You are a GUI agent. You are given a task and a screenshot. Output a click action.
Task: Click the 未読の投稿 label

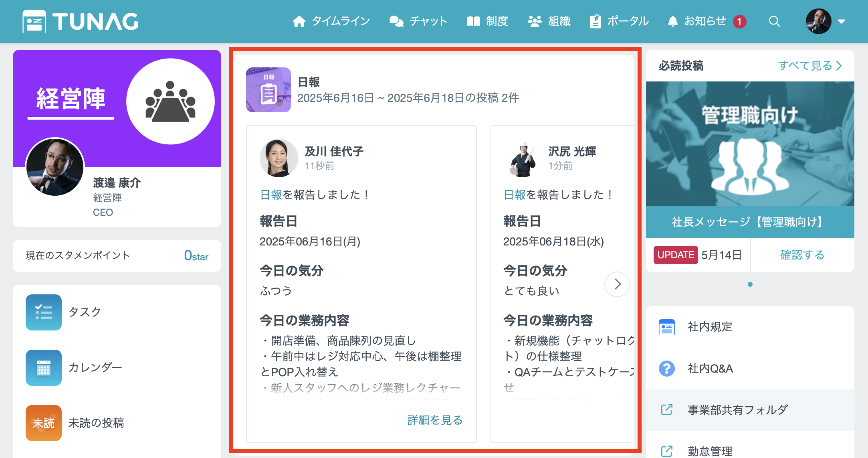(96, 423)
